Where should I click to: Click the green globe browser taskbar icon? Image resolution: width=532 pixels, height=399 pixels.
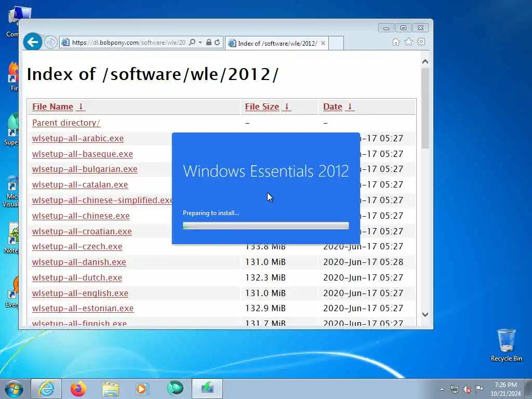(x=175, y=388)
